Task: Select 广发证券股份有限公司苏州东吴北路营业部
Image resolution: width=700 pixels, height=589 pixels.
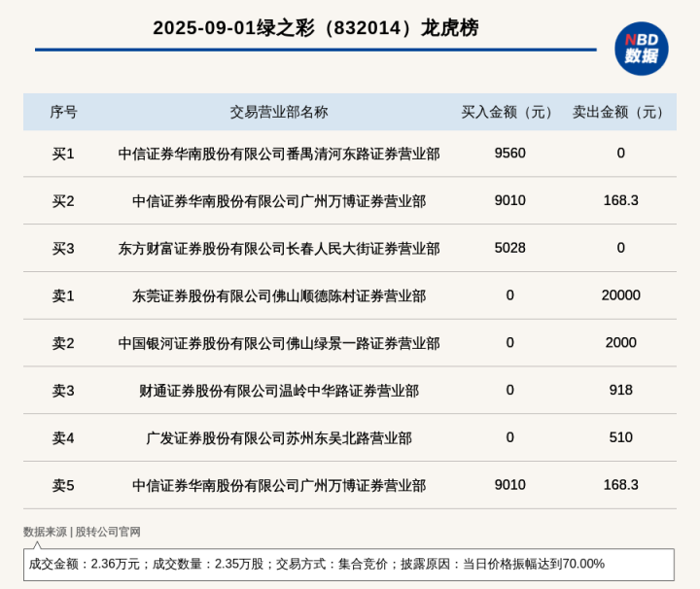Action: point(279,438)
